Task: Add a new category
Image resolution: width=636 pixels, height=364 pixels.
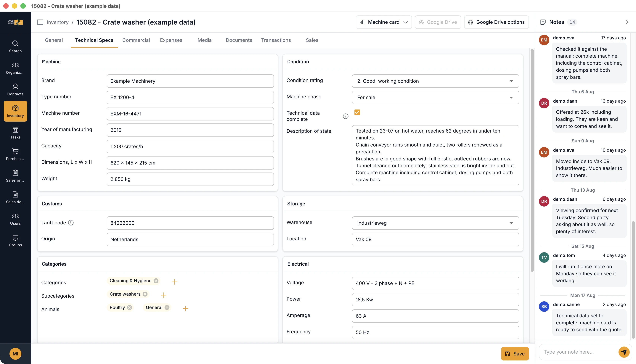Action: point(174,282)
